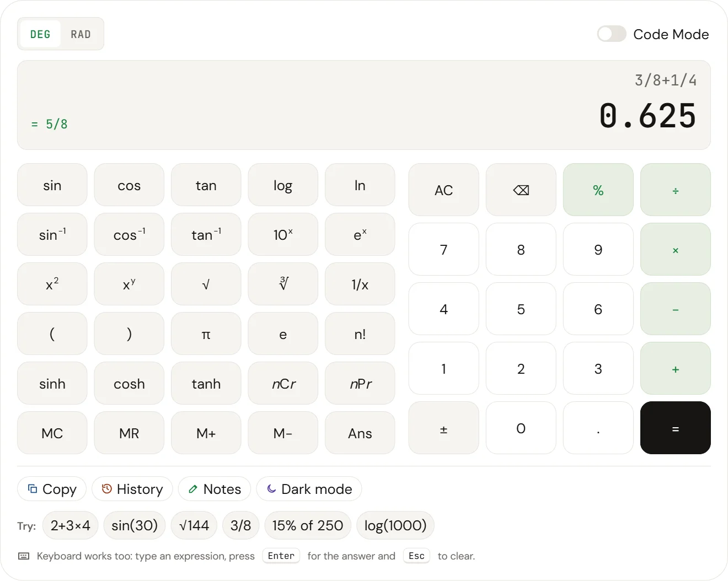Insert a close parenthesis
This screenshot has height=581, width=728.
[129, 333]
